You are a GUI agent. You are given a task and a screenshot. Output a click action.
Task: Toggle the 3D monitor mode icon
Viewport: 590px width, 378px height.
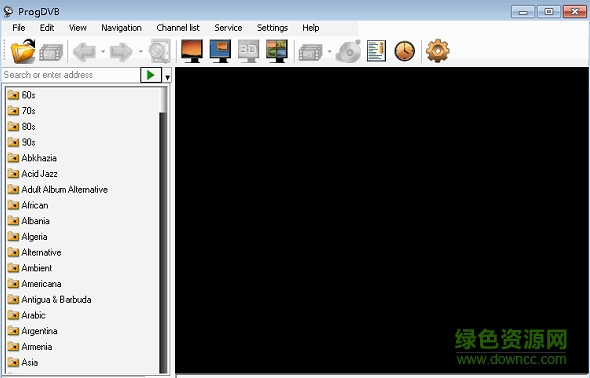coord(248,51)
